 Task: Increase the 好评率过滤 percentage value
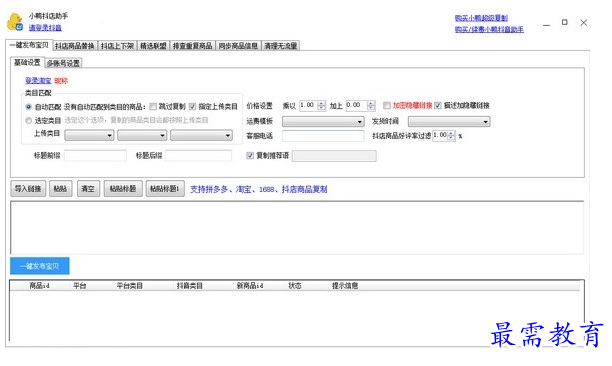pyautogui.click(x=451, y=133)
